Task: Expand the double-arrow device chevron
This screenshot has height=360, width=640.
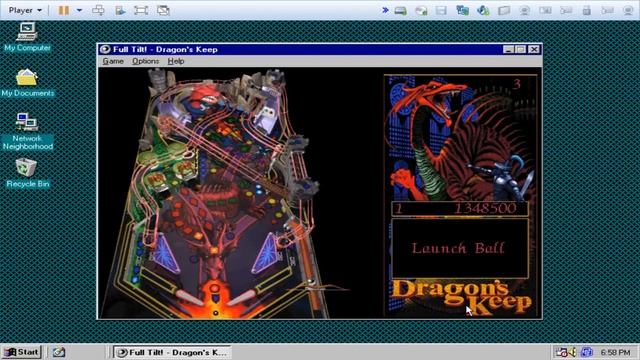Action: point(385,10)
